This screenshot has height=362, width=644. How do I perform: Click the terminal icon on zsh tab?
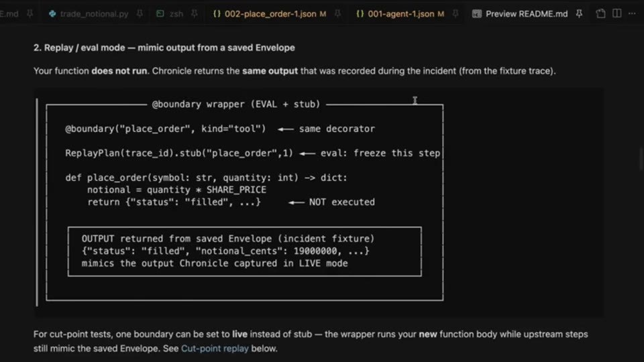pyautogui.click(x=160, y=14)
